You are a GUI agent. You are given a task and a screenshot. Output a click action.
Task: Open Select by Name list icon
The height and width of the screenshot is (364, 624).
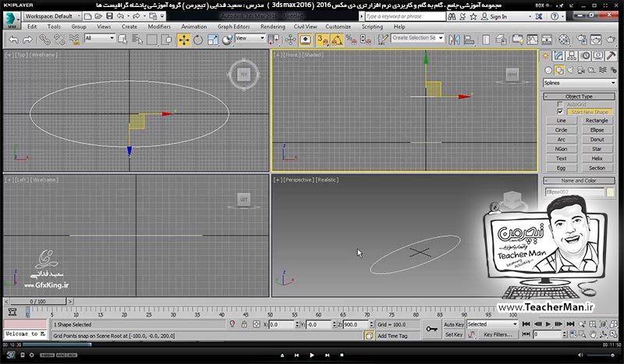137,40
